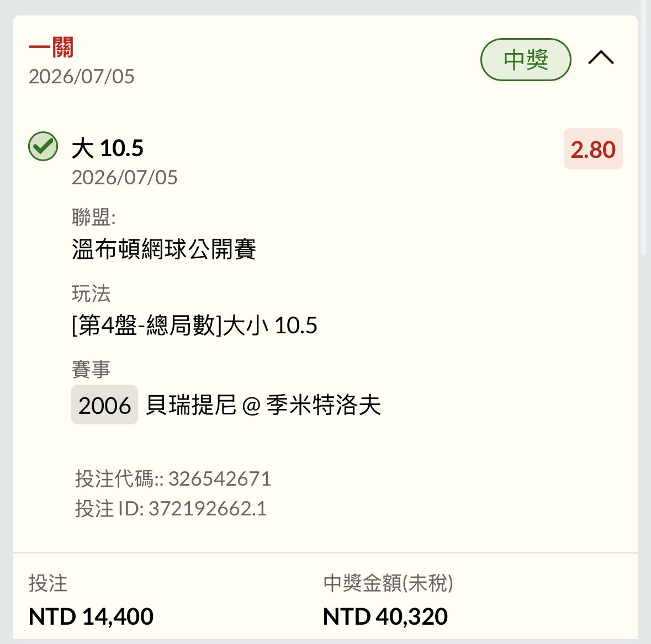
Task: Tap the NTD 40,320 winnings amount
Action: [x=385, y=616]
